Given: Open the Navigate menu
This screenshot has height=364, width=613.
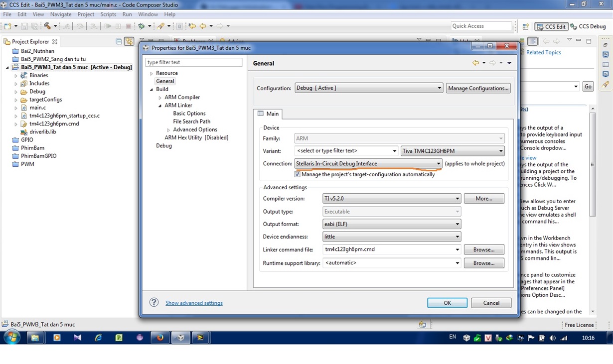Looking at the screenshot, I should coord(61,14).
